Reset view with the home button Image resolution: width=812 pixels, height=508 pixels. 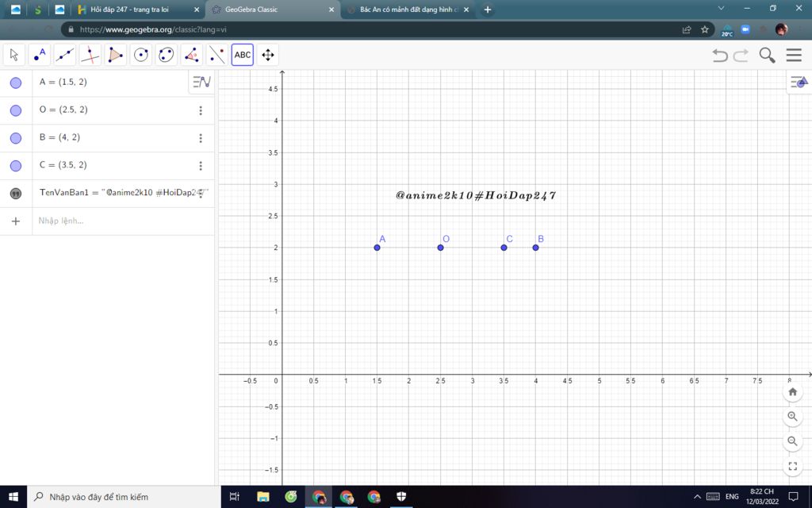coord(792,392)
